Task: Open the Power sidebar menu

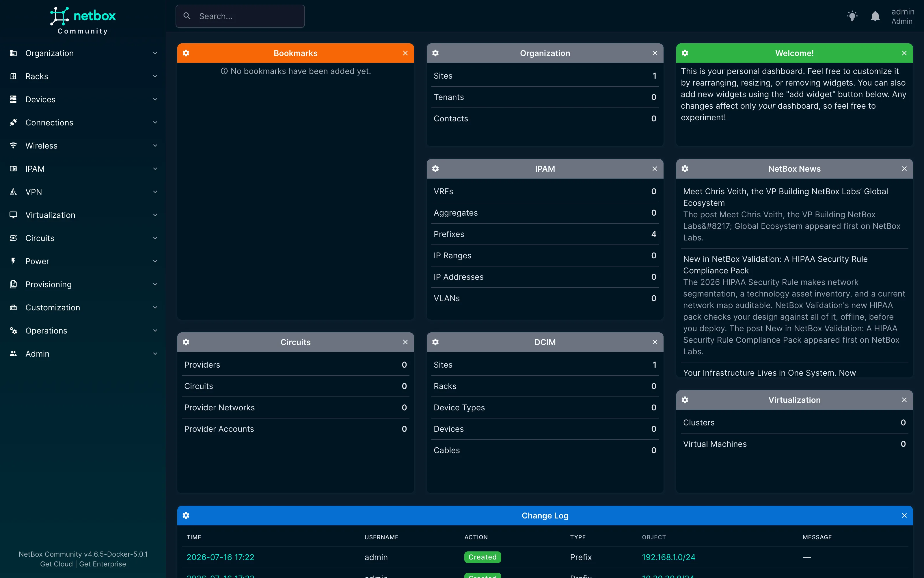Action: click(x=83, y=262)
